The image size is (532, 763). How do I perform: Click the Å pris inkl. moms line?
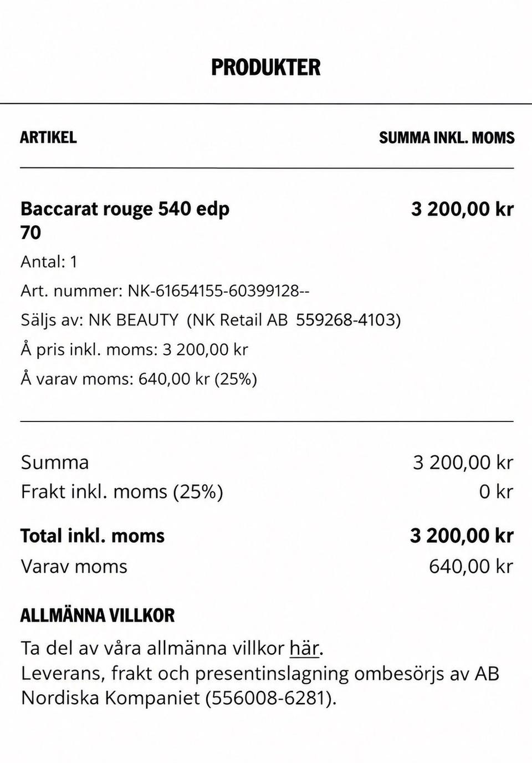(x=134, y=350)
